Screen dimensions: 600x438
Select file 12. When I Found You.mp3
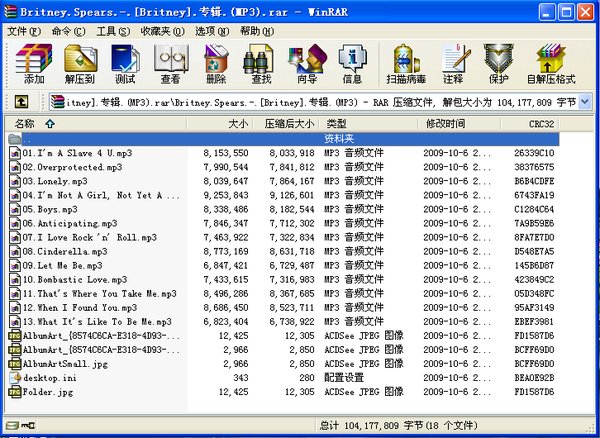coord(80,308)
